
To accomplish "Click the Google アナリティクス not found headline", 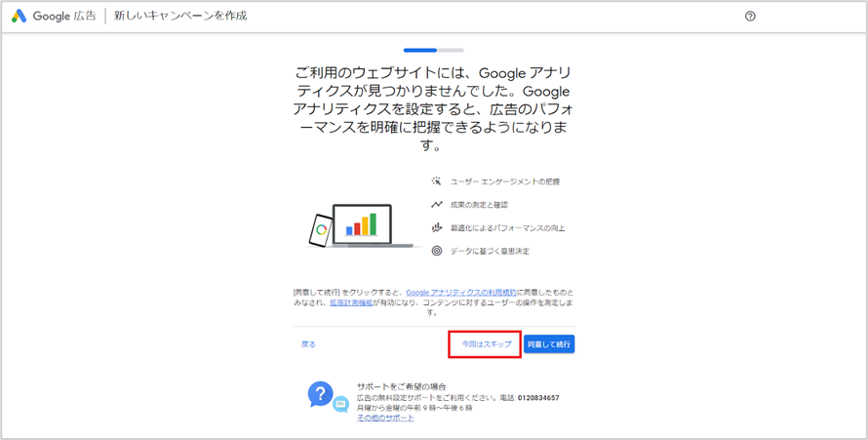I will click(433, 110).
